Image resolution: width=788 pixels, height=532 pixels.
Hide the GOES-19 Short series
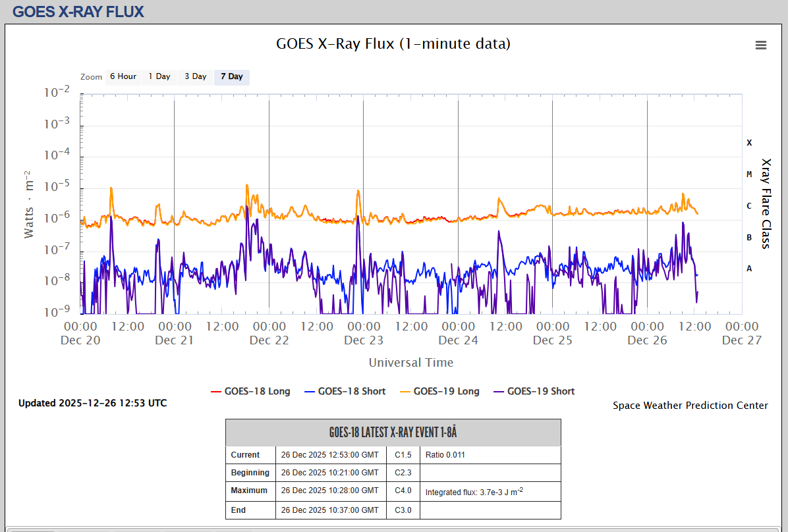(534, 391)
